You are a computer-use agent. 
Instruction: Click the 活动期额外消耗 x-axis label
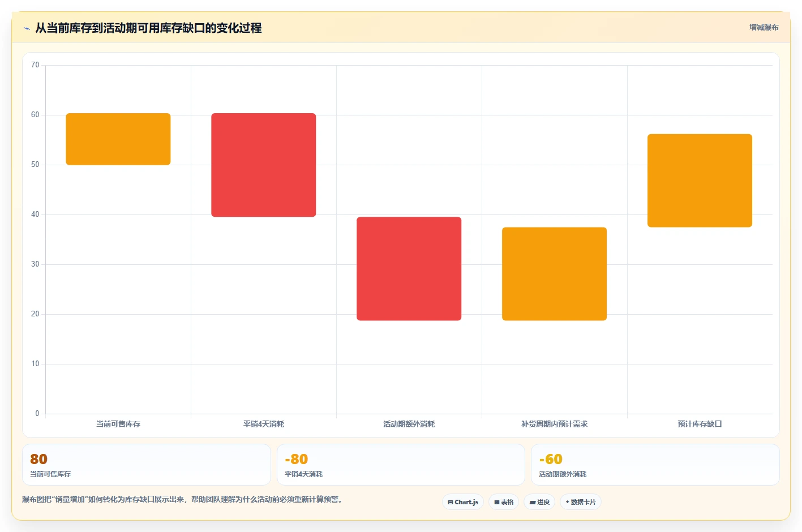(409, 424)
